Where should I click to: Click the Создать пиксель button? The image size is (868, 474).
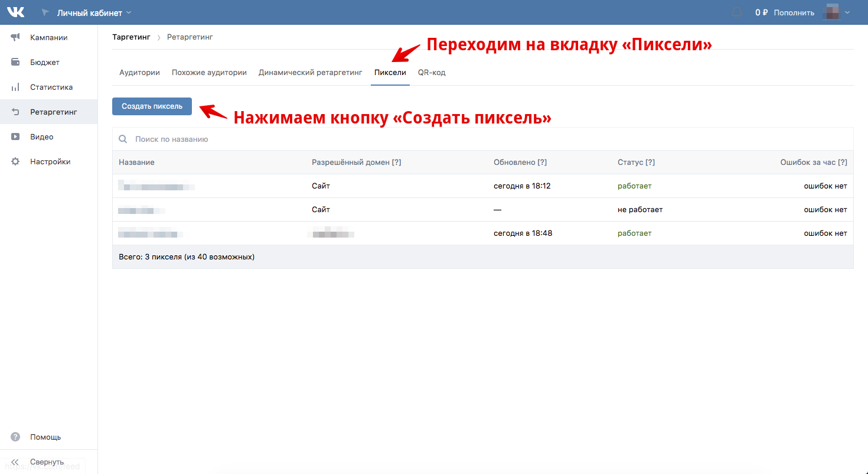(152, 106)
